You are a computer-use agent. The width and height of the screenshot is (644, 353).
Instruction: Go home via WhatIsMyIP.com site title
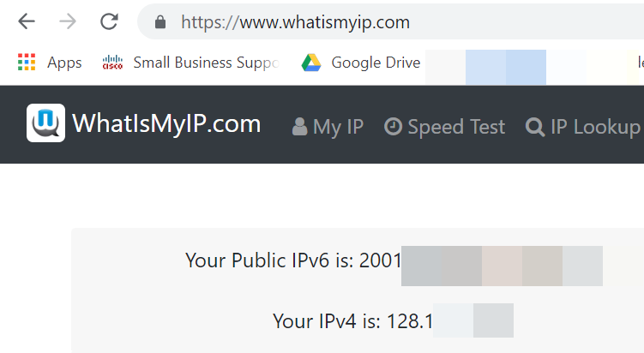coord(166,123)
